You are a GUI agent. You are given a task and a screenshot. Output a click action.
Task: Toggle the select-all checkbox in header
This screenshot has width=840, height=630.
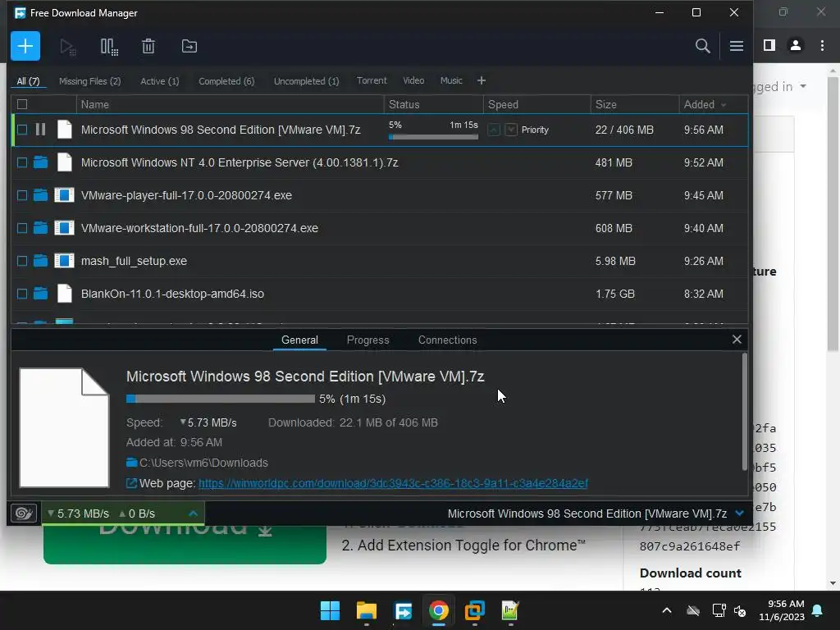click(22, 104)
